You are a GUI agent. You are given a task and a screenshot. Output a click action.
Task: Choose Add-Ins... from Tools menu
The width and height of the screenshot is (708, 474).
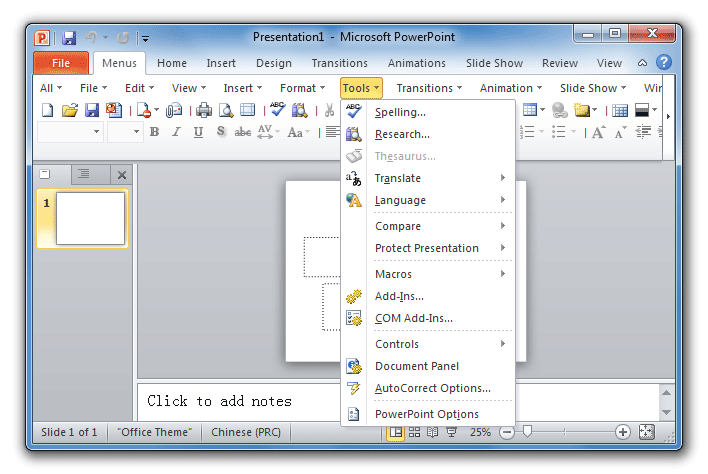[428, 296]
